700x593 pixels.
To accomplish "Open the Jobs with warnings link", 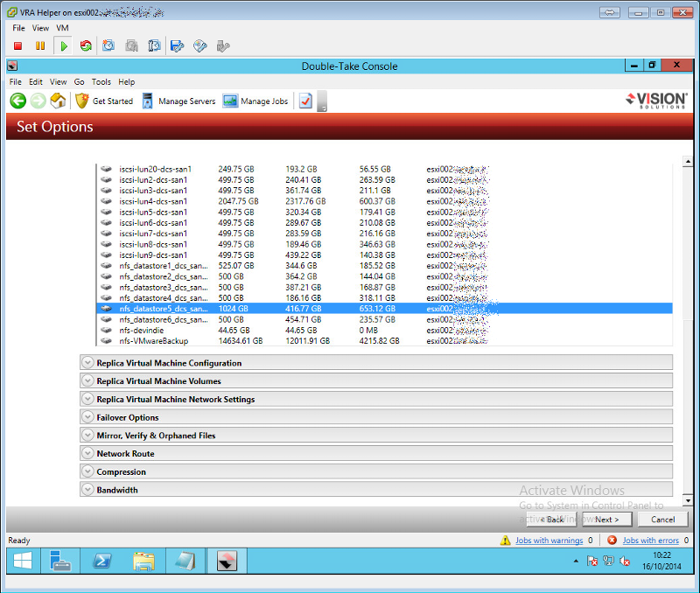I will [x=549, y=541].
